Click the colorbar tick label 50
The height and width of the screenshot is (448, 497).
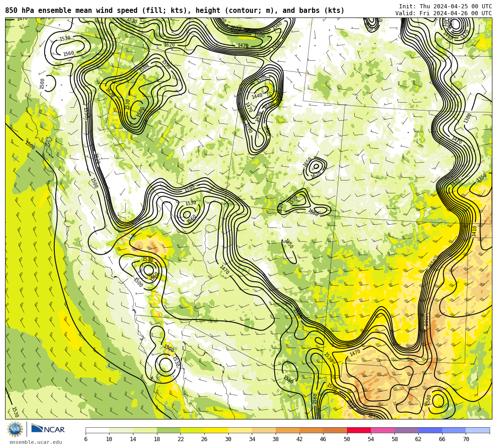click(347, 439)
